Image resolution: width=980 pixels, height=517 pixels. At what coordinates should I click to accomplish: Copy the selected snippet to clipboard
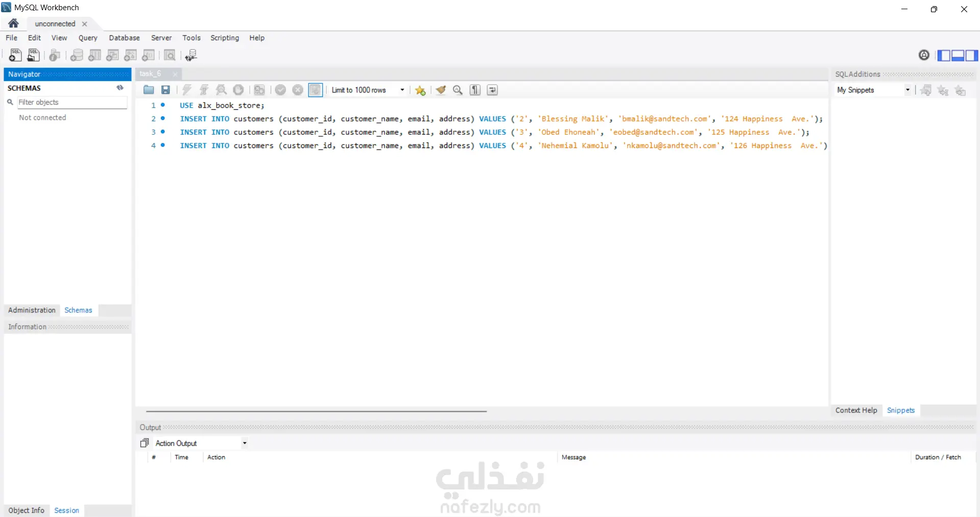tap(961, 90)
